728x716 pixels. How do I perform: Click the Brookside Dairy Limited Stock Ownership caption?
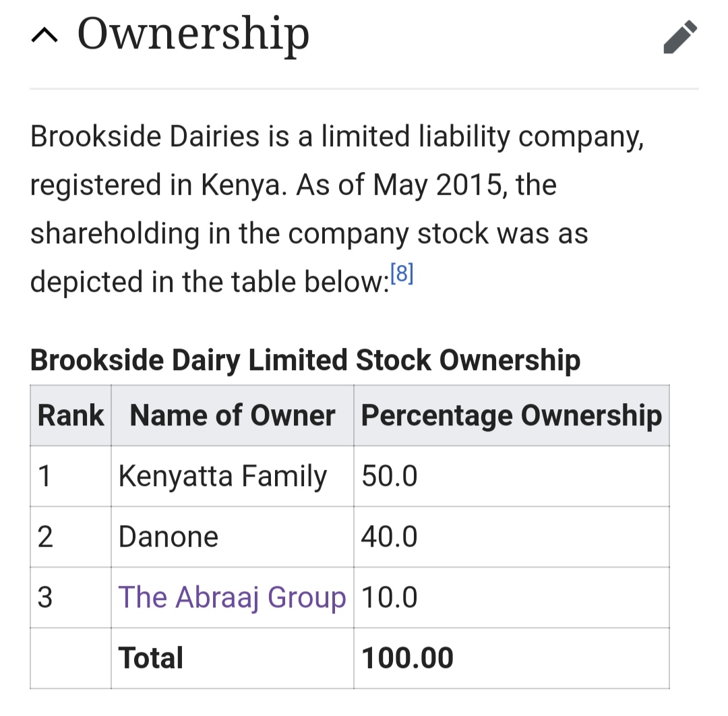pyautogui.click(x=305, y=360)
